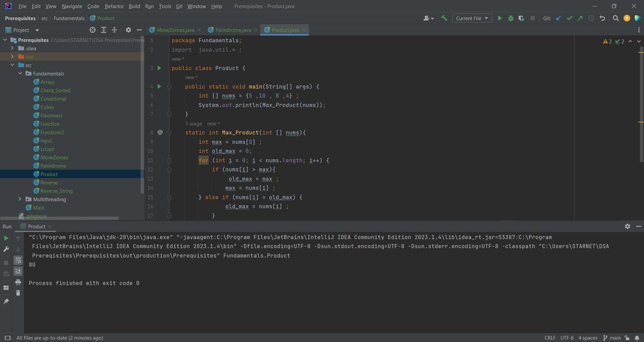The width and height of the screenshot is (644, 342).
Task: Open Search Everywhere magnifier
Action: click(615, 18)
